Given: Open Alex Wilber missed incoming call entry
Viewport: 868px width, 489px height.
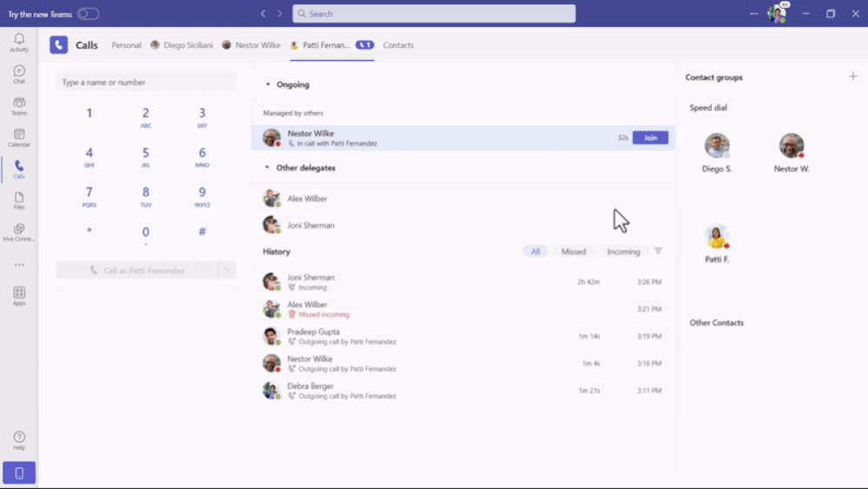Looking at the screenshot, I should pyautogui.click(x=464, y=309).
